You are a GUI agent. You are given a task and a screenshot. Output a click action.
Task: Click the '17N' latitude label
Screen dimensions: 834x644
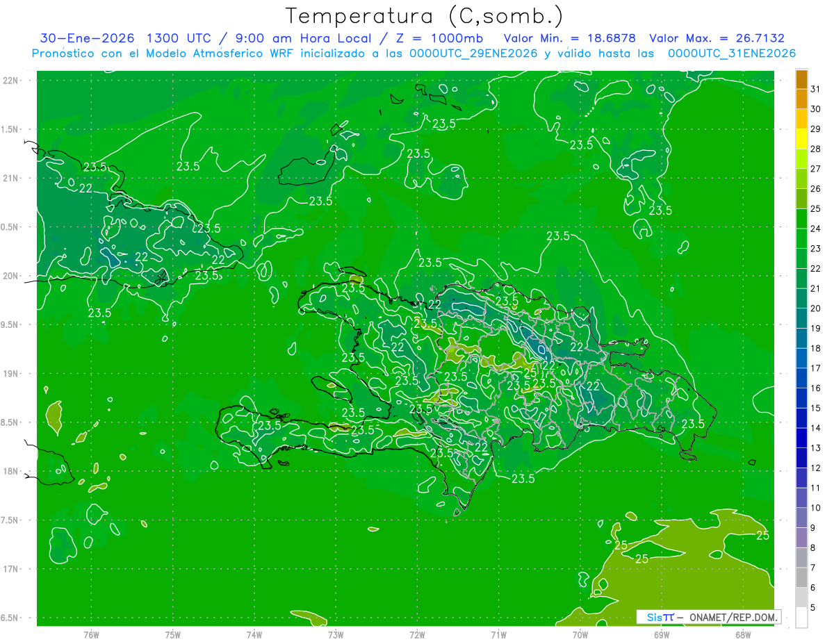10,569
